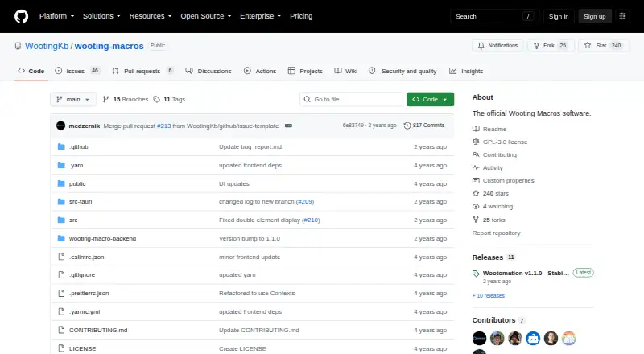
Task: Click the Sign up button
Action: 595,16
